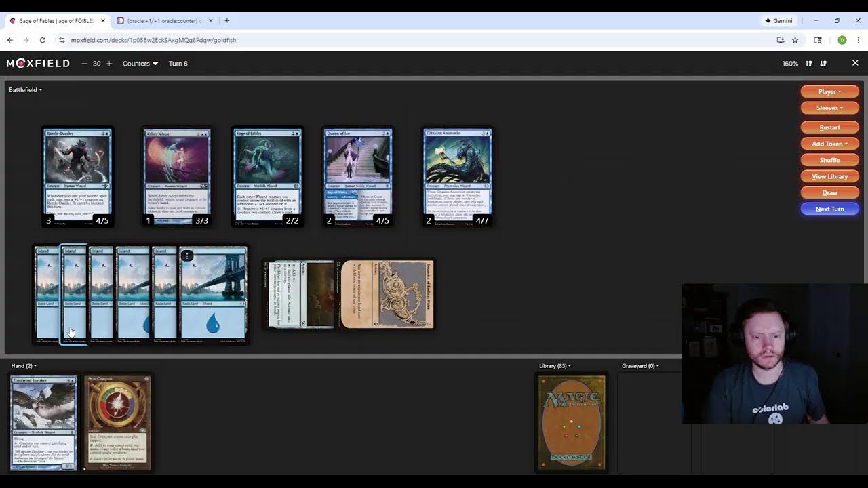Click the View Library button

click(829, 176)
